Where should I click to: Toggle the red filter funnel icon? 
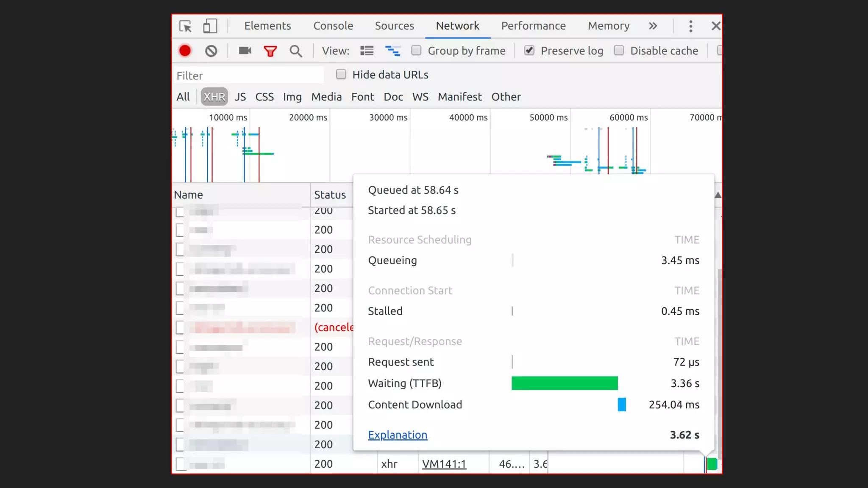[270, 51]
